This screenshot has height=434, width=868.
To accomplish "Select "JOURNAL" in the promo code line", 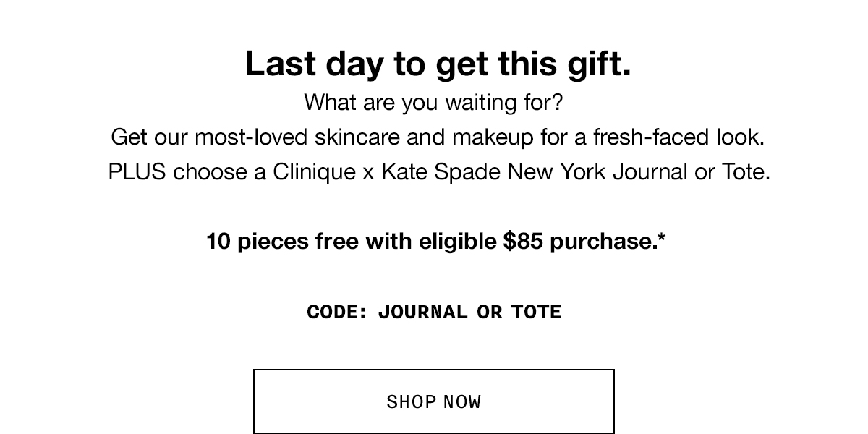I will point(423,312).
